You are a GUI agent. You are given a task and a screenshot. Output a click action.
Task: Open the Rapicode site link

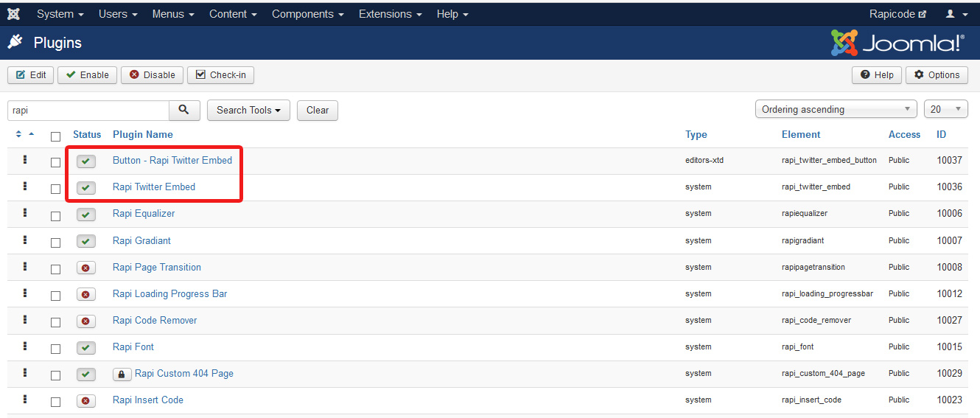click(x=897, y=14)
